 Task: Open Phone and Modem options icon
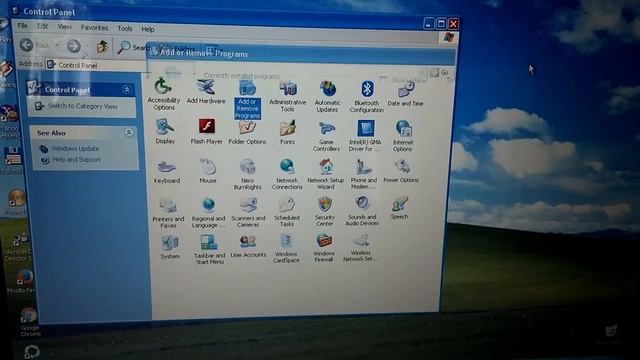pyautogui.click(x=363, y=174)
